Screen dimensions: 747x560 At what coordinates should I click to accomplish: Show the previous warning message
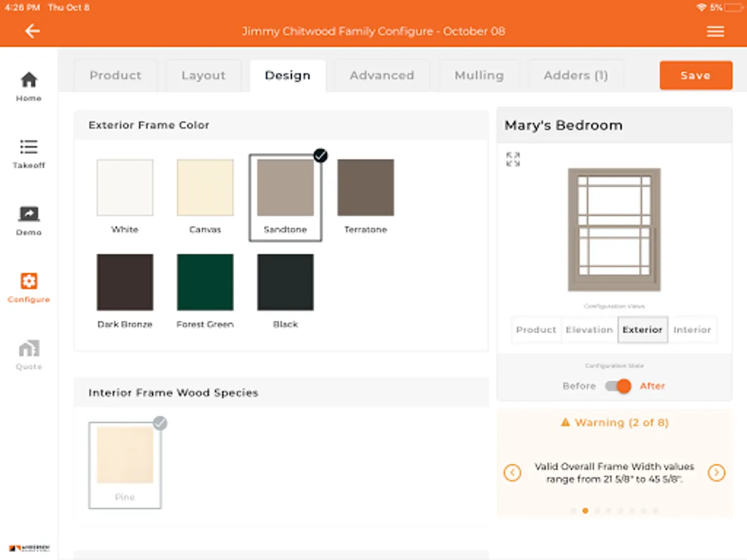(x=512, y=473)
